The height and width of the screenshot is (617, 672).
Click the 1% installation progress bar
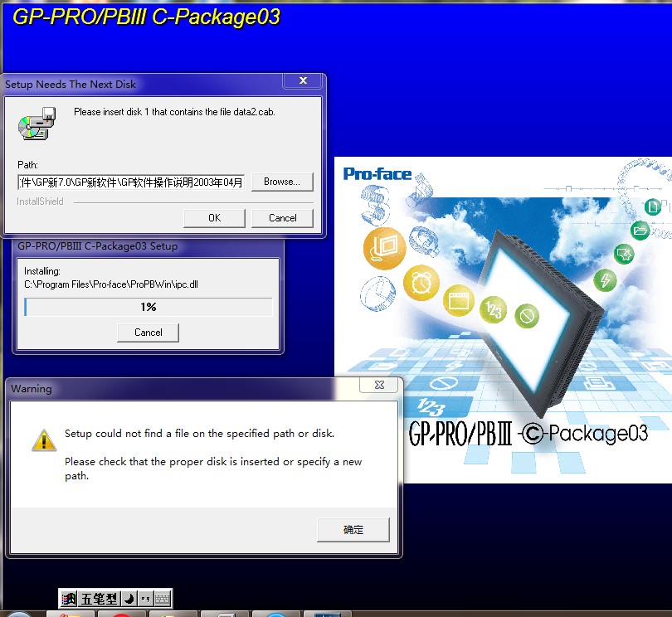(x=149, y=307)
